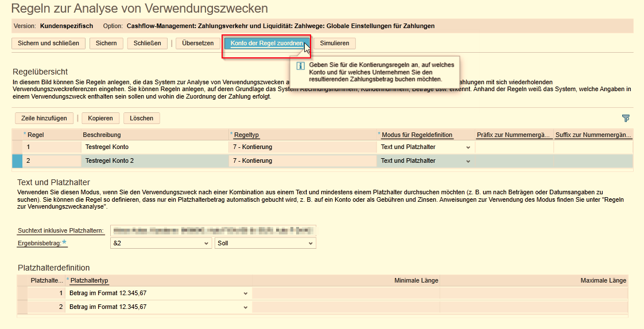
Task: Click 'Konto der Regel zuordnen'
Action: [x=266, y=43]
